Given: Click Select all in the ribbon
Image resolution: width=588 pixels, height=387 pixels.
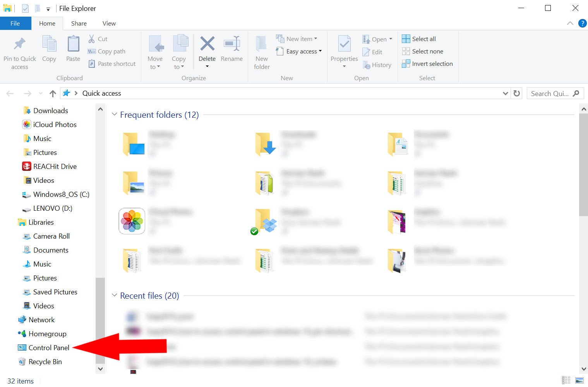Looking at the screenshot, I should point(419,38).
